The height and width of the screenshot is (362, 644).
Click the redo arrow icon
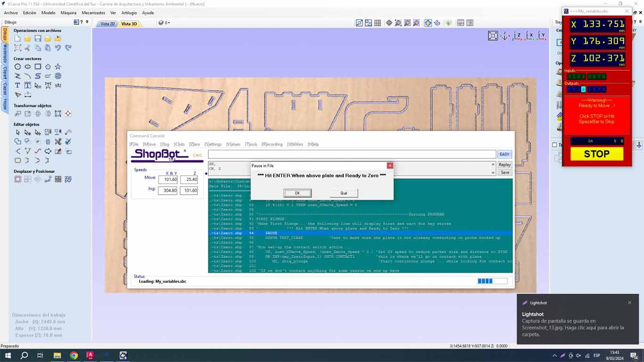pos(68,48)
